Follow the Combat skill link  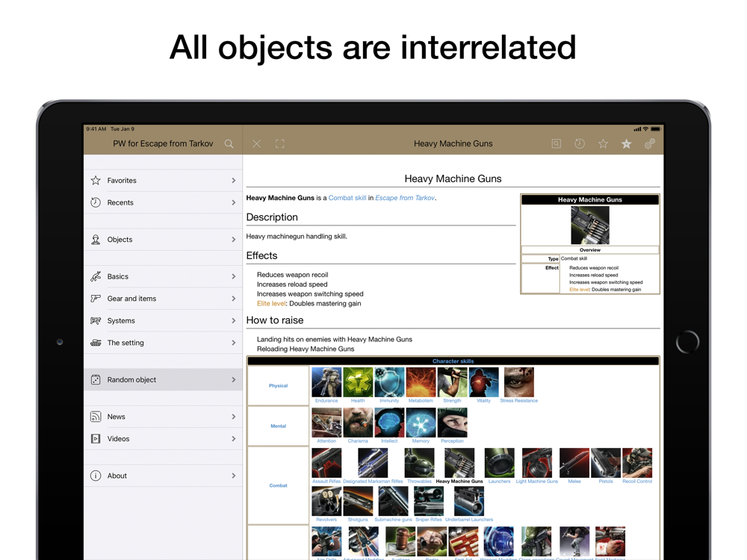click(x=347, y=198)
